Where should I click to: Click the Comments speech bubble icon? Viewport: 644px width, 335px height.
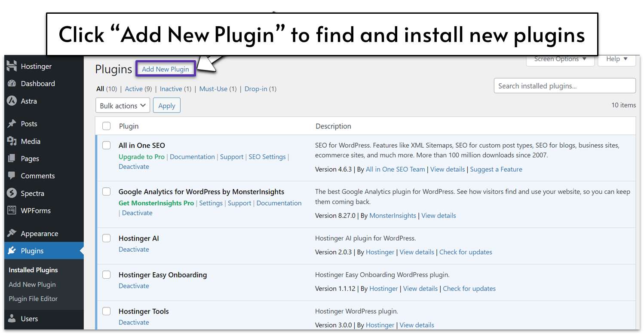pyautogui.click(x=12, y=176)
